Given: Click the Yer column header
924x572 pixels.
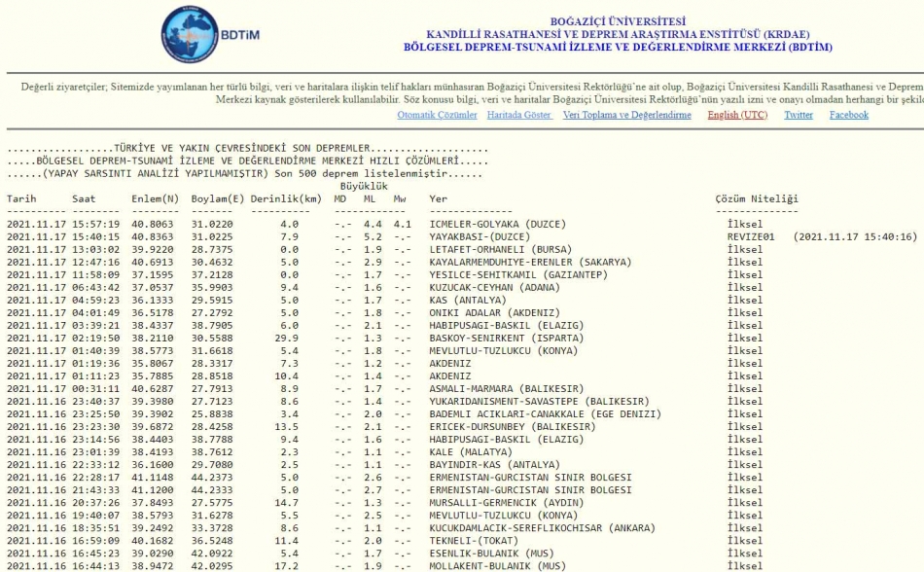Looking at the screenshot, I should coord(438,199).
